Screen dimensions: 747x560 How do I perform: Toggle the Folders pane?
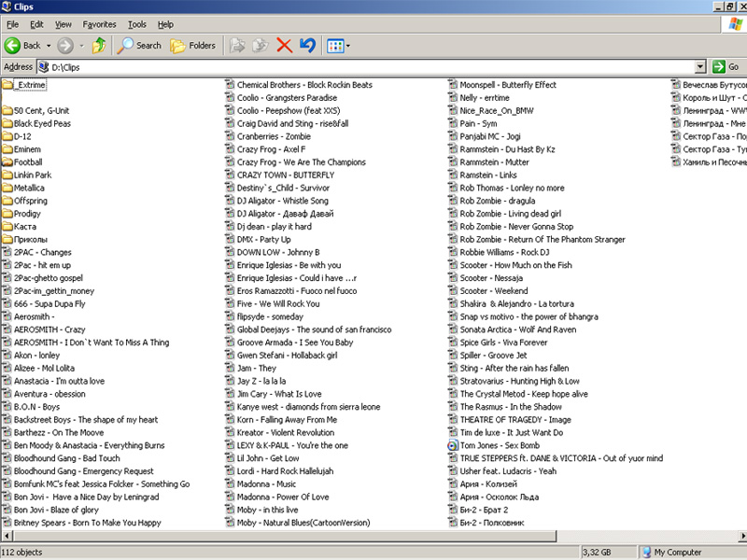coord(193,46)
